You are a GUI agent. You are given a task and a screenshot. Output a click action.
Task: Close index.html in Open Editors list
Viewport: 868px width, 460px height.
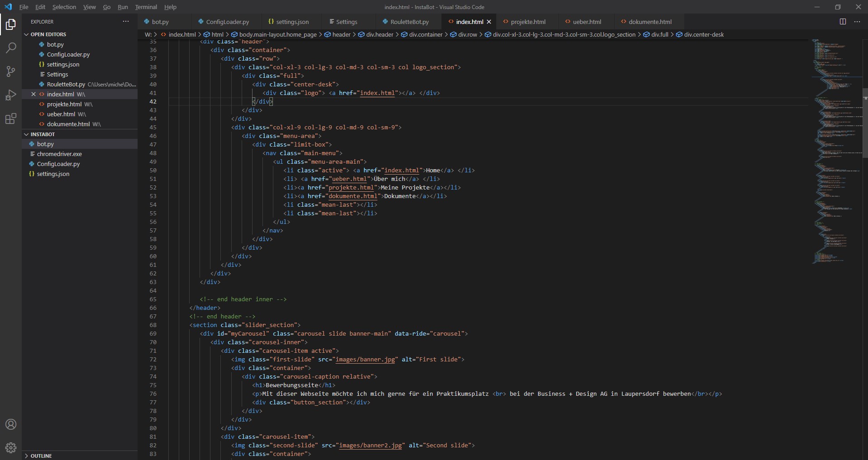pyautogui.click(x=33, y=94)
